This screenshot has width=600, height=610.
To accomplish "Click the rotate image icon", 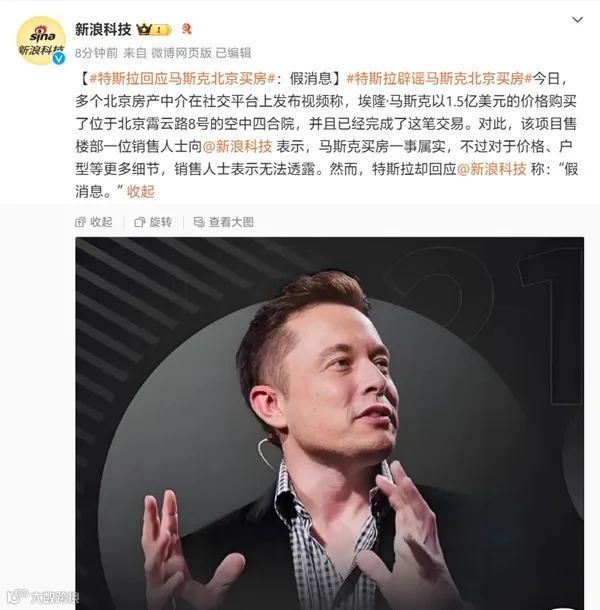I will 139,222.
